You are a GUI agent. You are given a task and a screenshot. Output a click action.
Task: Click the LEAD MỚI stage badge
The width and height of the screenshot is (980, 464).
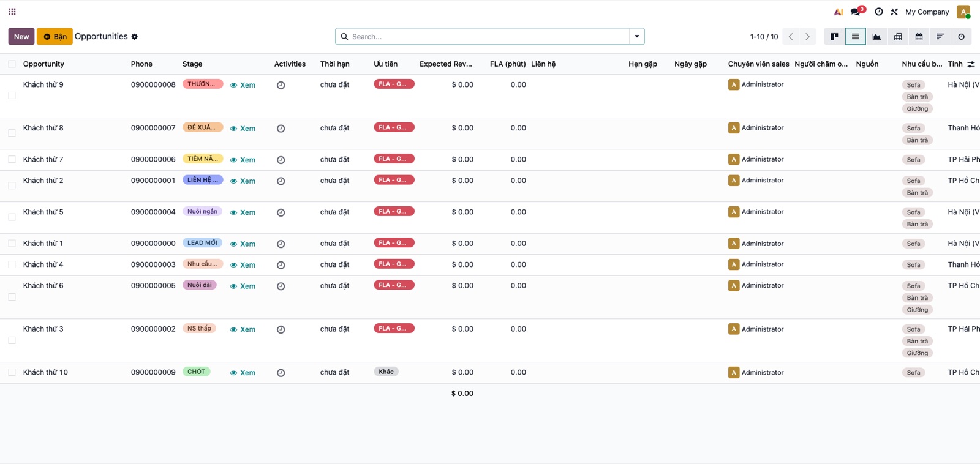click(202, 242)
